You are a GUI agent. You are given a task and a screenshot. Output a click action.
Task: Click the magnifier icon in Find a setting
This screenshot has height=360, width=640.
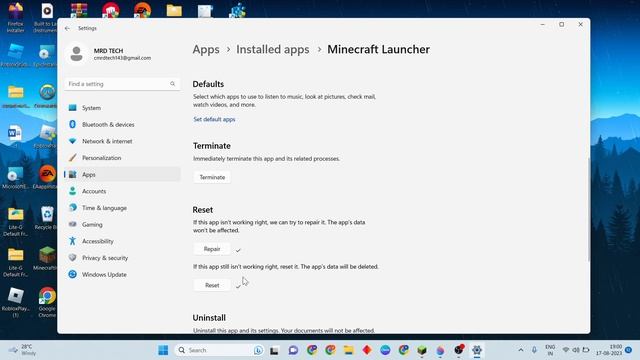coord(173,84)
